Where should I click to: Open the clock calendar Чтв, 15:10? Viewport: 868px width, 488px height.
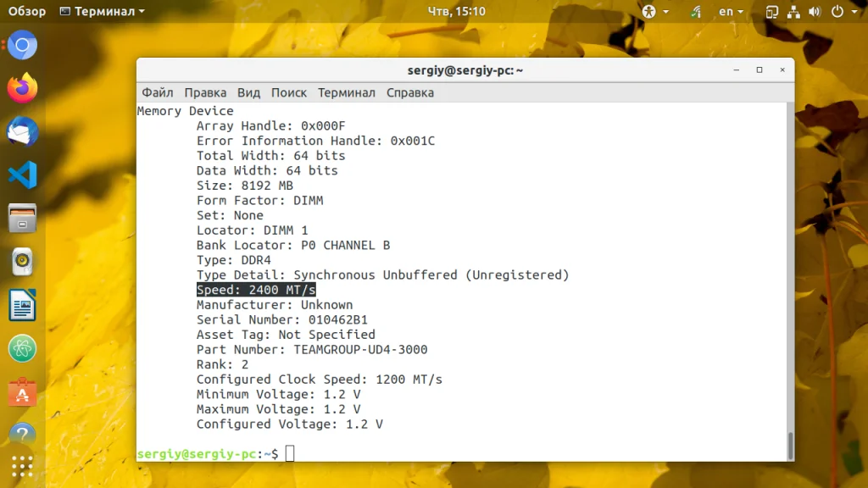(x=457, y=11)
